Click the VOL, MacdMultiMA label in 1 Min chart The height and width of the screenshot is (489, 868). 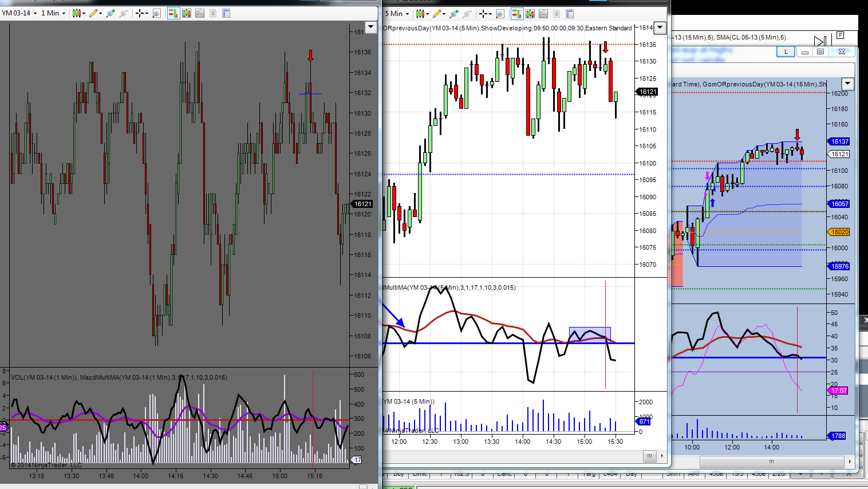(119, 377)
